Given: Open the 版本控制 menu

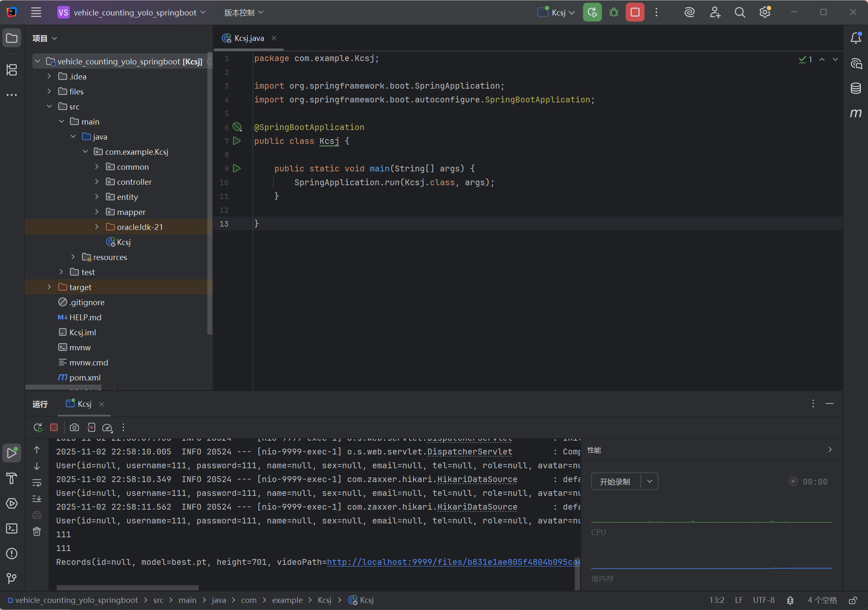Looking at the screenshot, I should tap(243, 13).
